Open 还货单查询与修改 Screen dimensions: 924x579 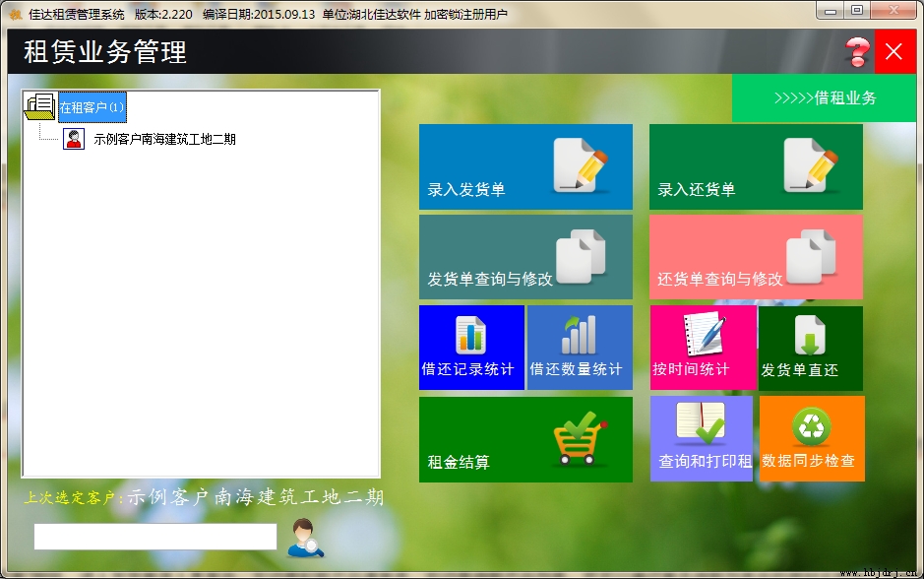[x=756, y=257]
